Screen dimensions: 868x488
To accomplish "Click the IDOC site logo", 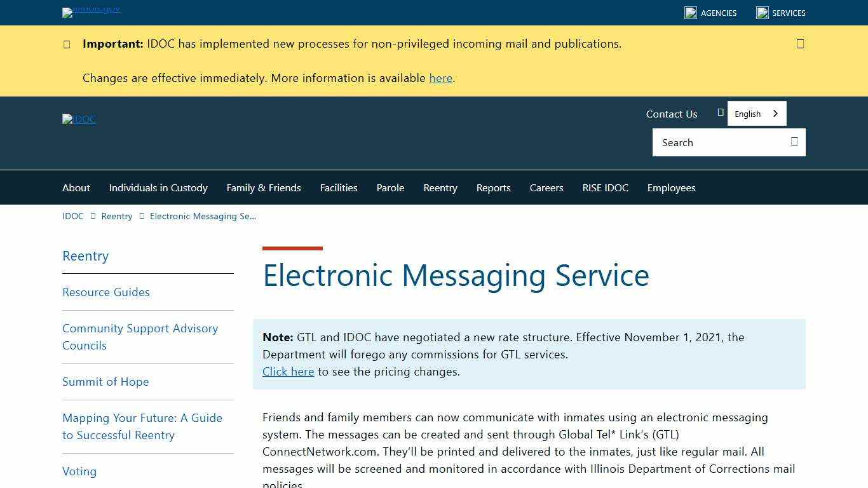I will coord(79,119).
